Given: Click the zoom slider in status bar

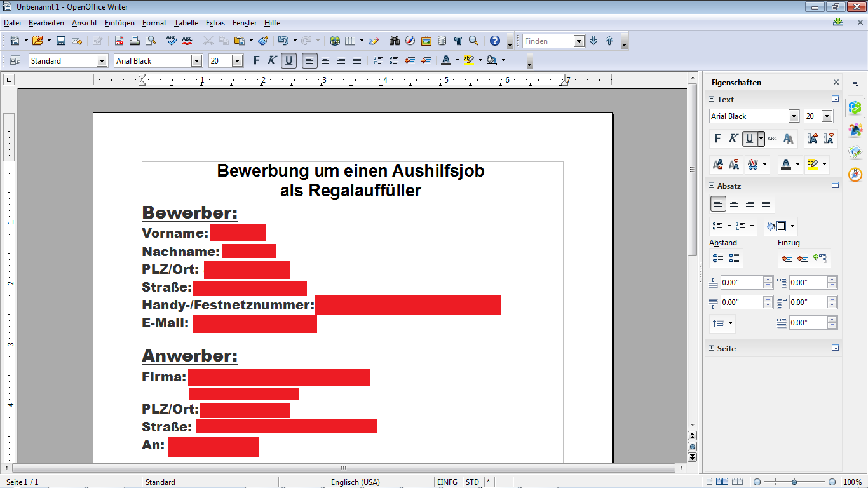Looking at the screenshot, I should [x=794, y=482].
